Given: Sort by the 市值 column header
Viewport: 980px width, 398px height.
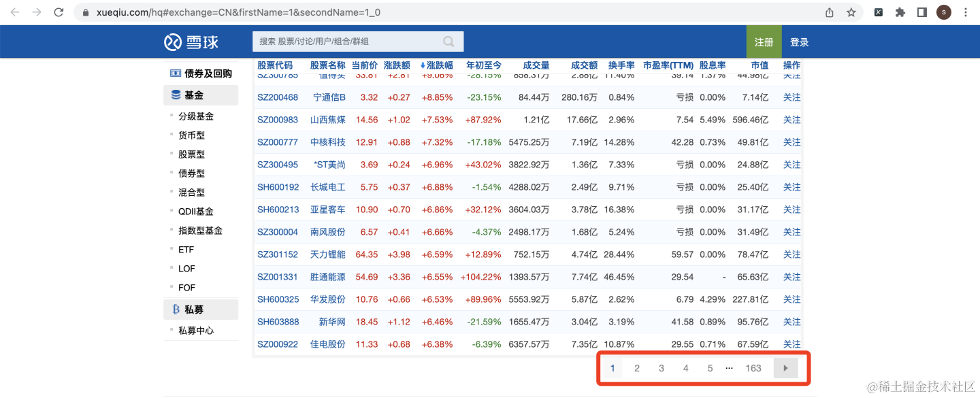Looking at the screenshot, I should [759, 65].
